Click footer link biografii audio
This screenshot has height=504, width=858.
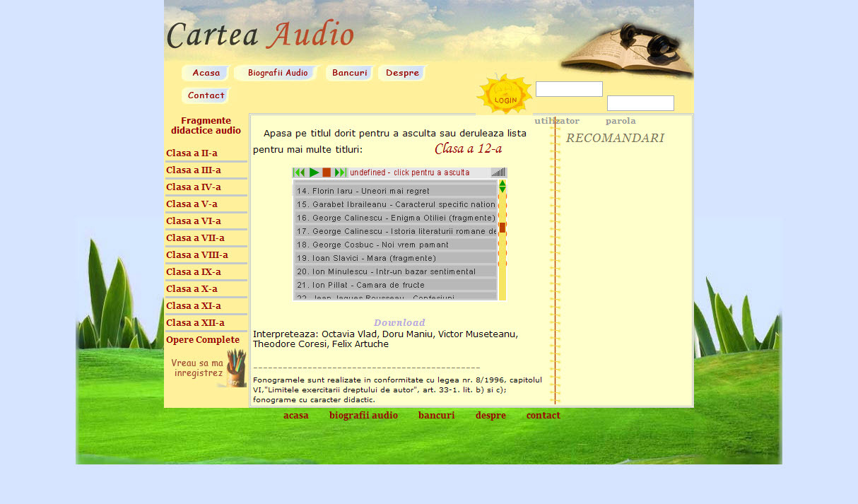coord(363,416)
